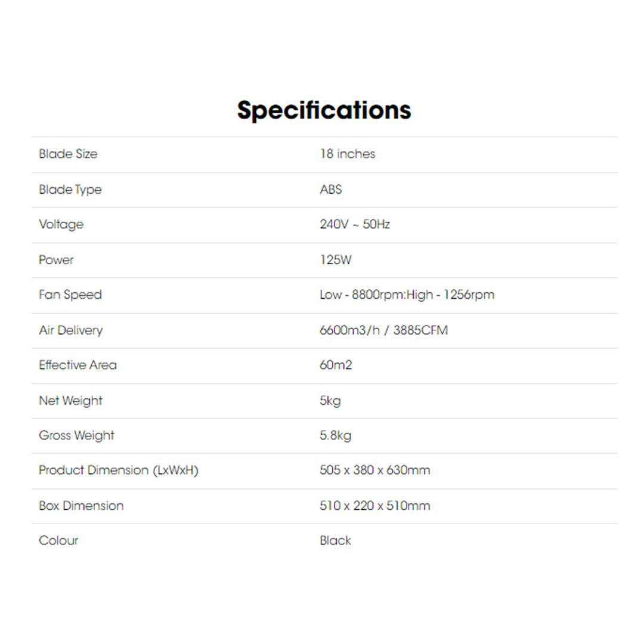Click the 240V ~ 50Hz value
Screen dimensions: 644x644
tap(355, 225)
